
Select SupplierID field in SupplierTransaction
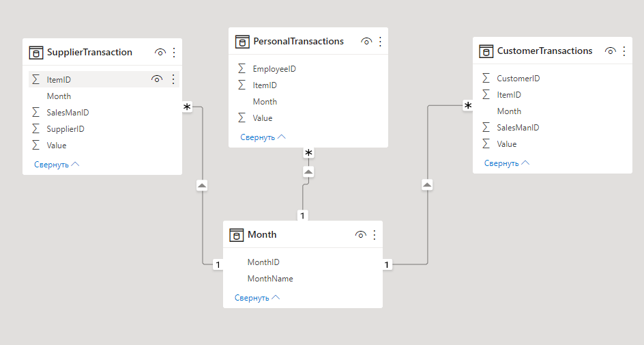point(65,129)
